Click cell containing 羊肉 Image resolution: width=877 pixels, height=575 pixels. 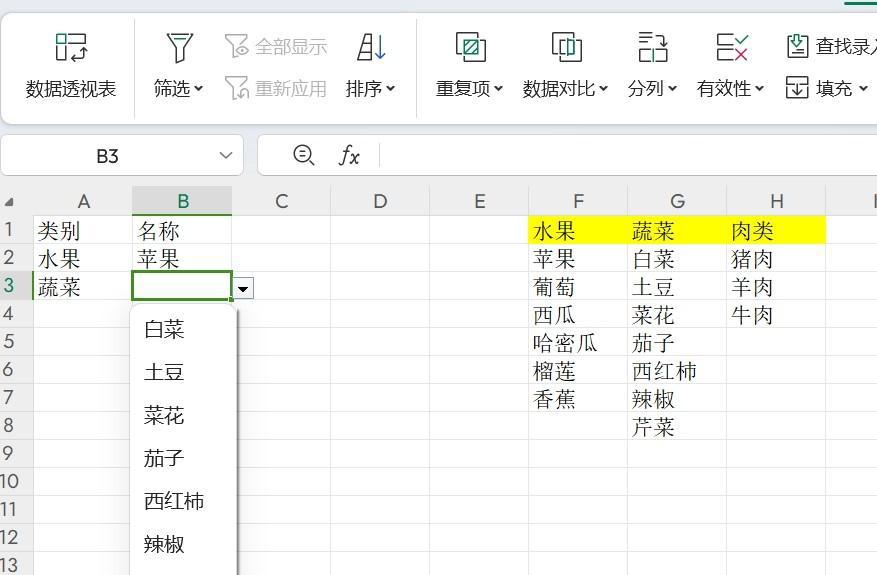point(776,286)
